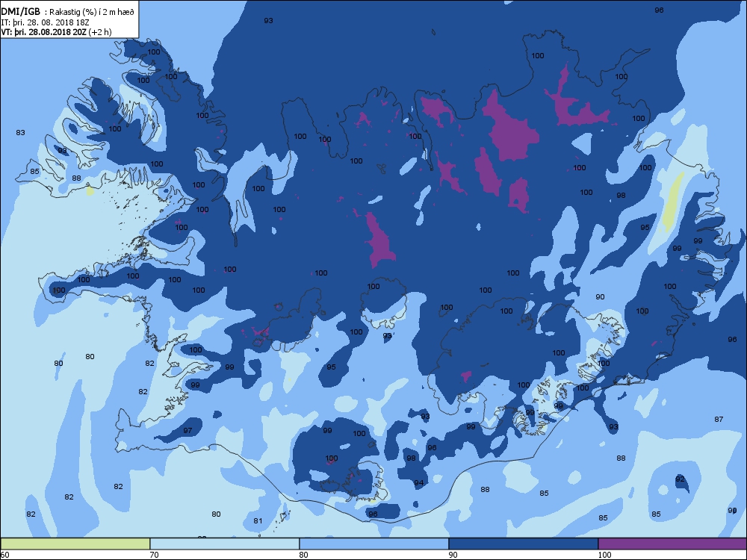Click the legend label 100 under the colour bar
The height and width of the screenshot is (560, 747).
pyautogui.click(x=604, y=555)
